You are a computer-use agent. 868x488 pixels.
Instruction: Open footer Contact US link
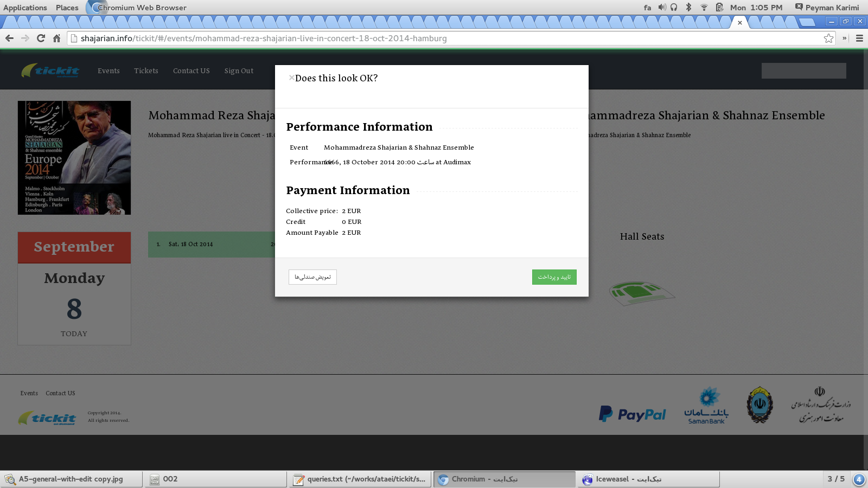pyautogui.click(x=60, y=393)
